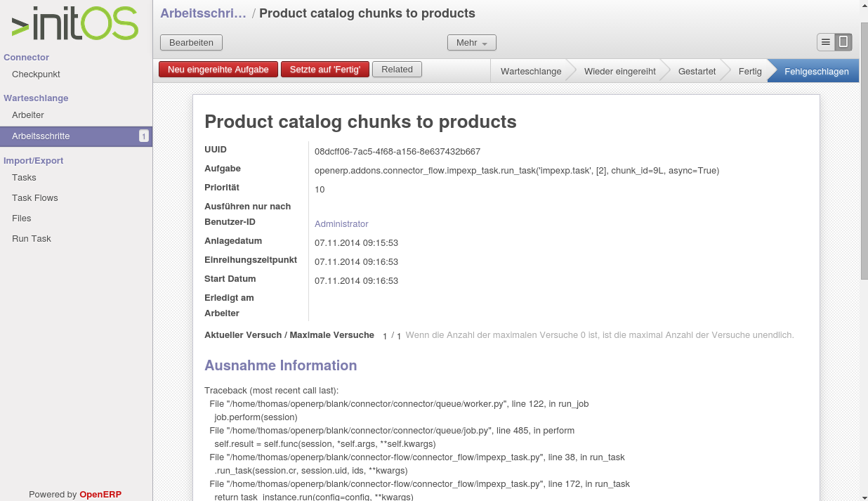
Task: Click Neu eingereihte Aufgabe button
Action: pos(218,70)
